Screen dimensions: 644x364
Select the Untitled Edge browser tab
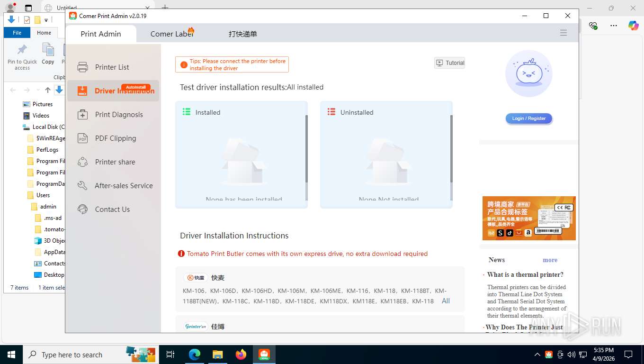pyautogui.click(x=98, y=8)
